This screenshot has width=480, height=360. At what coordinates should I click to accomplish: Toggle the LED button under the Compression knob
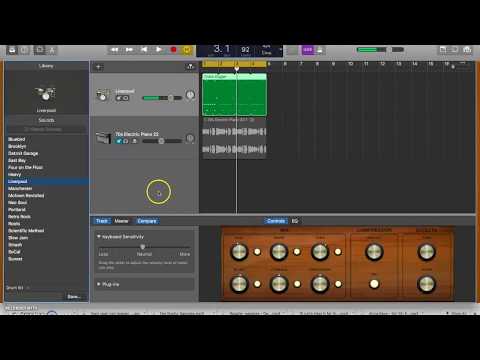click(x=374, y=284)
